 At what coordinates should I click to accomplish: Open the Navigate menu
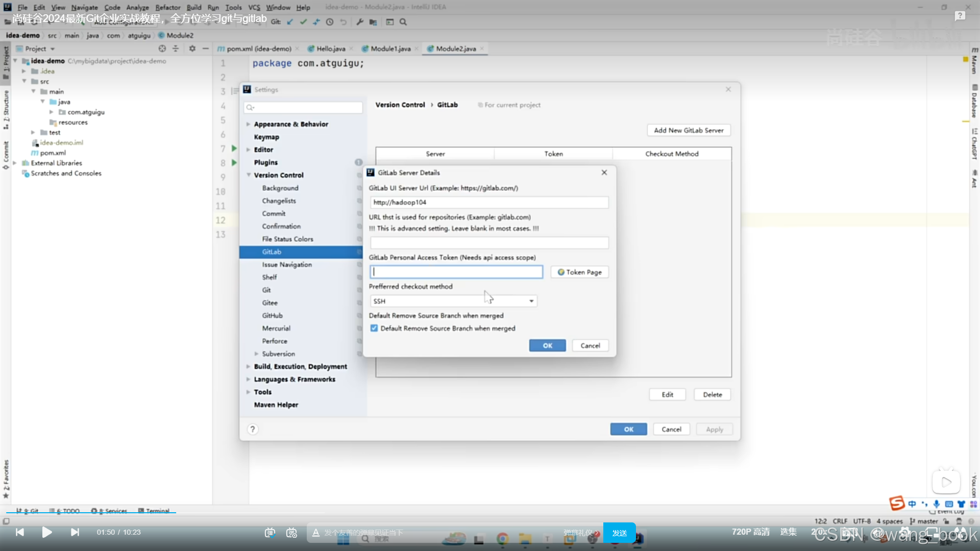coord(85,7)
